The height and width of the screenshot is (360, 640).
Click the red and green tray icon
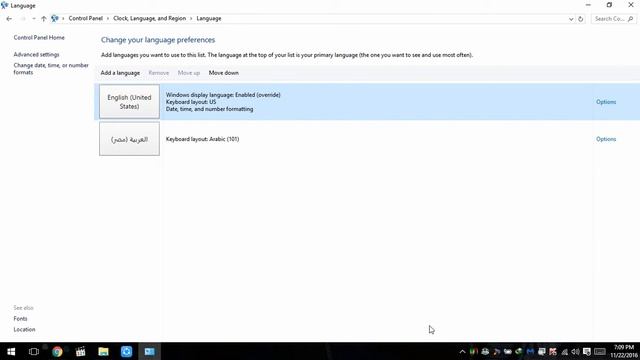coord(473,351)
